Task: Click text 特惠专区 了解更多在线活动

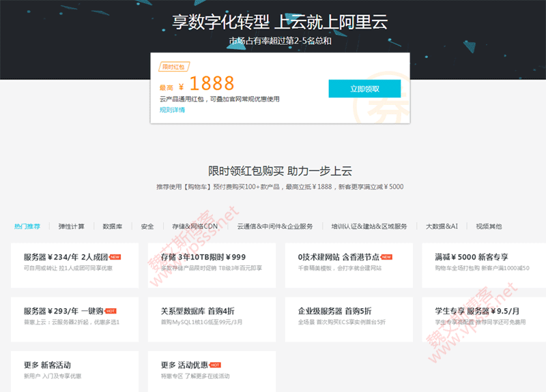Action: click(x=195, y=376)
